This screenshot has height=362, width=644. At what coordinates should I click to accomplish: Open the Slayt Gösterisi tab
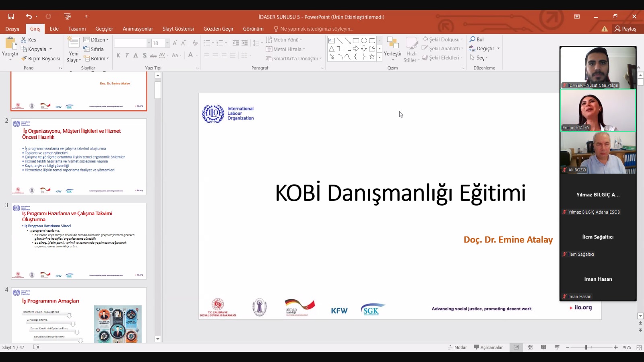(x=178, y=29)
